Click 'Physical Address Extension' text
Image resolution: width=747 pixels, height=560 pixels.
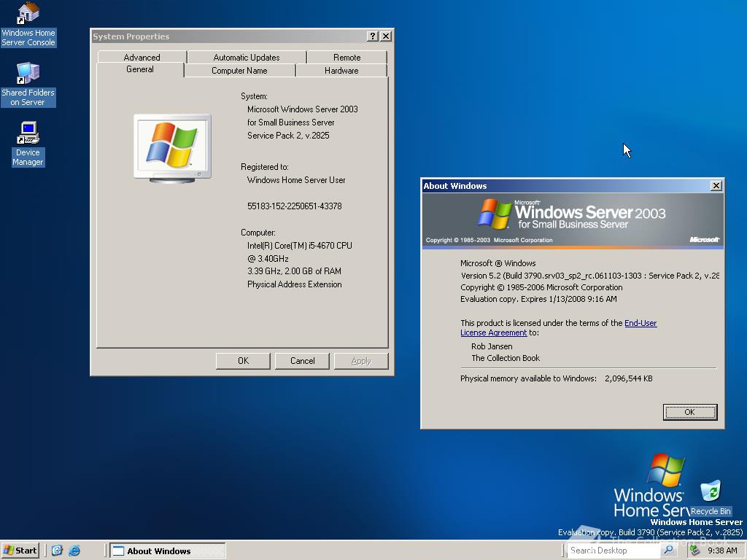[x=295, y=284]
